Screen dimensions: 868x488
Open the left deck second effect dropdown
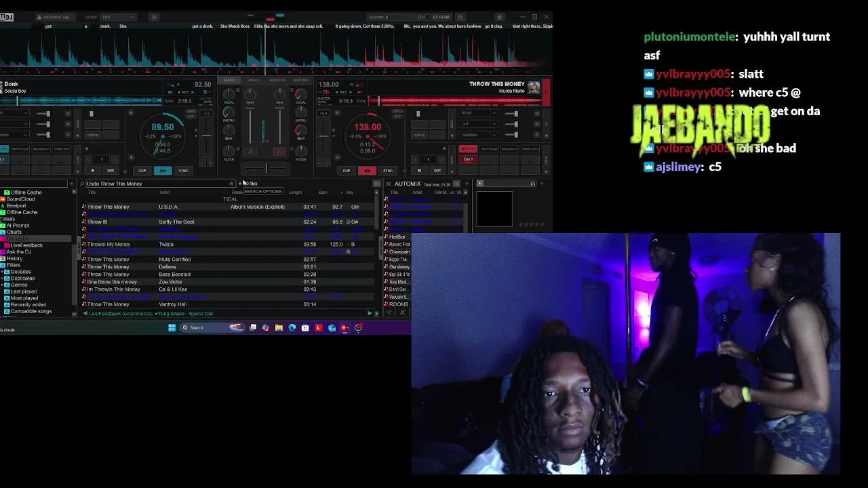[14, 124]
